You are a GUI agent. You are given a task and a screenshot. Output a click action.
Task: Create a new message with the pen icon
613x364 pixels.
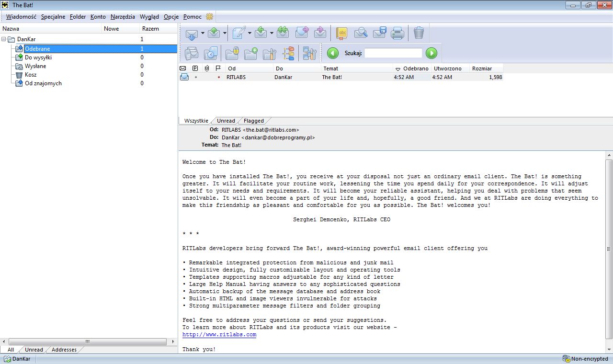point(238,33)
